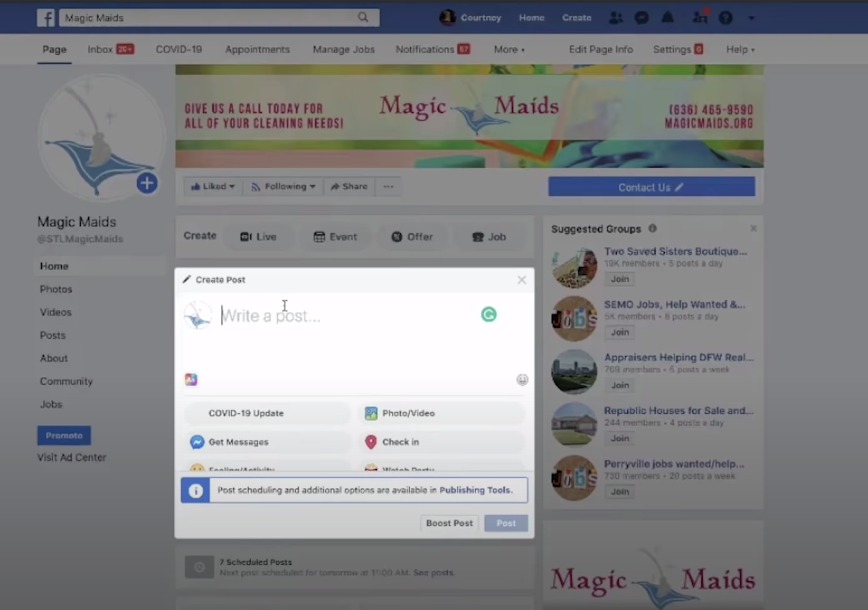Image resolution: width=868 pixels, height=610 pixels.
Task: Join the SEMO Jobs, Help Wanted group
Action: coord(620,332)
